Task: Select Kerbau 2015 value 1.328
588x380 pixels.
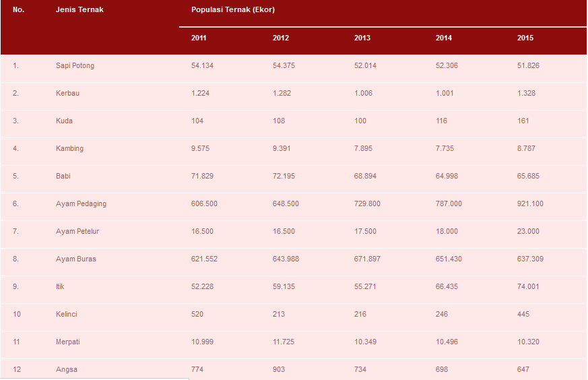Action: point(526,93)
